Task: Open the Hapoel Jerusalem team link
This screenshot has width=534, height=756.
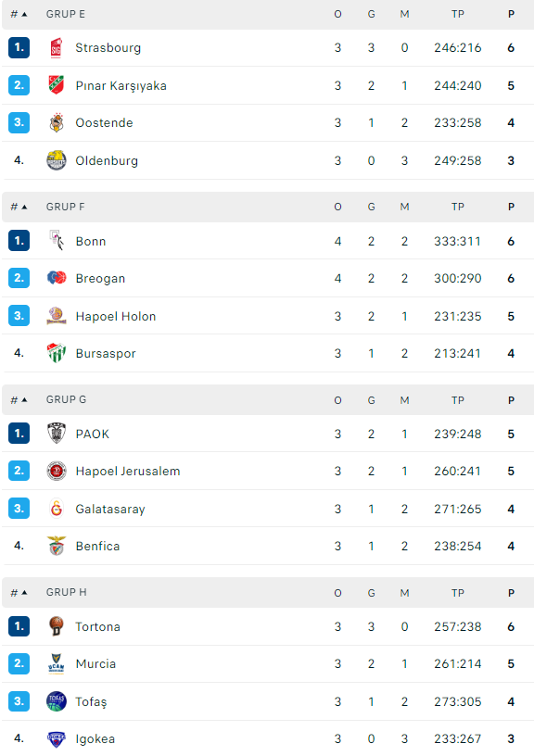Action: [x=128, y=471]
